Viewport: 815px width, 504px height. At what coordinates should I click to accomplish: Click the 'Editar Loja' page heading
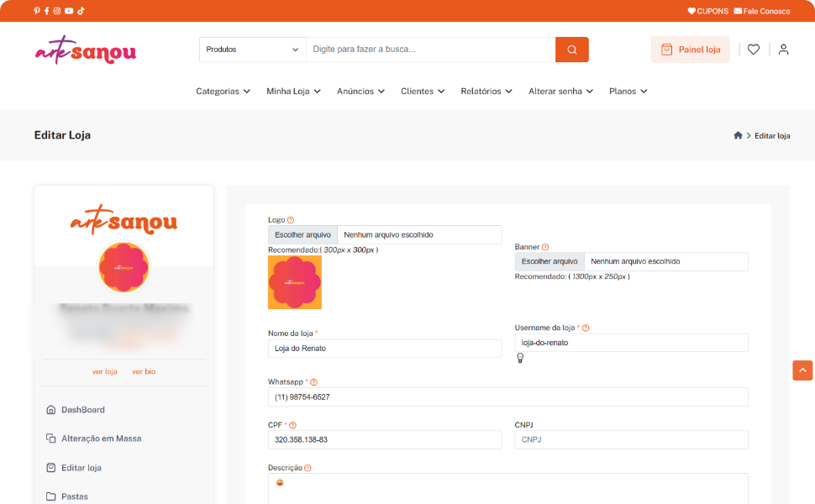[62, 135]
